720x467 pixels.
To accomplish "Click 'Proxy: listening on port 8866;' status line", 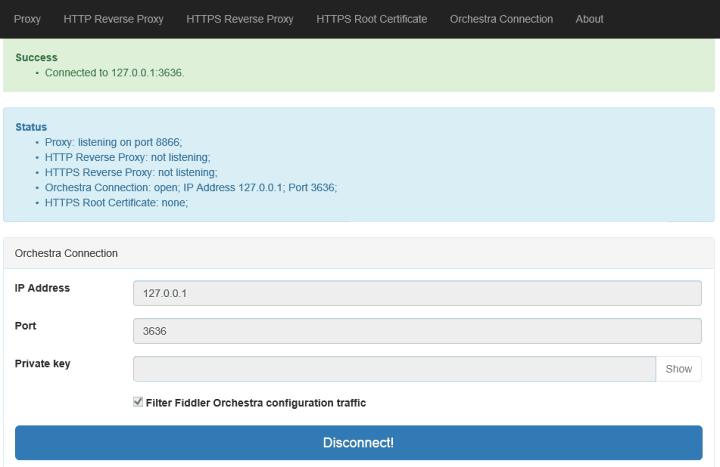I will pos(113,142).
